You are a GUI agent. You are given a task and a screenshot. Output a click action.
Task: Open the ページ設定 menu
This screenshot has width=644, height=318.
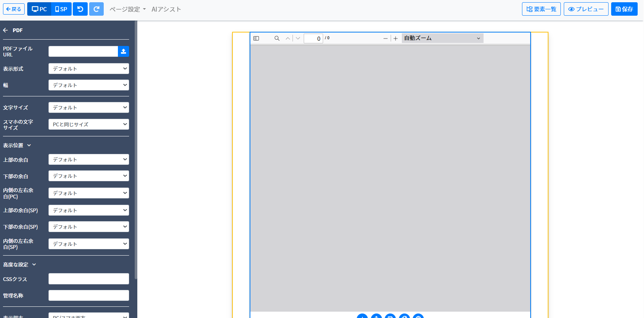127,9
